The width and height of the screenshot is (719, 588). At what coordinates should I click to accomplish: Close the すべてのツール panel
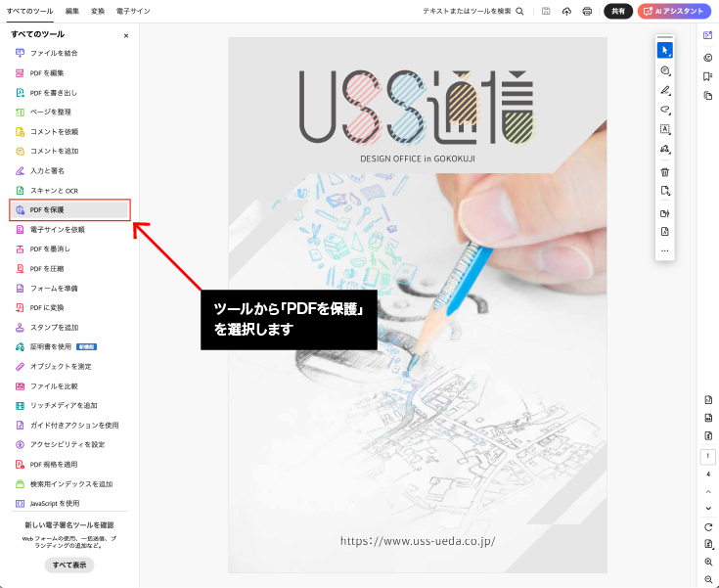(126, 36)
